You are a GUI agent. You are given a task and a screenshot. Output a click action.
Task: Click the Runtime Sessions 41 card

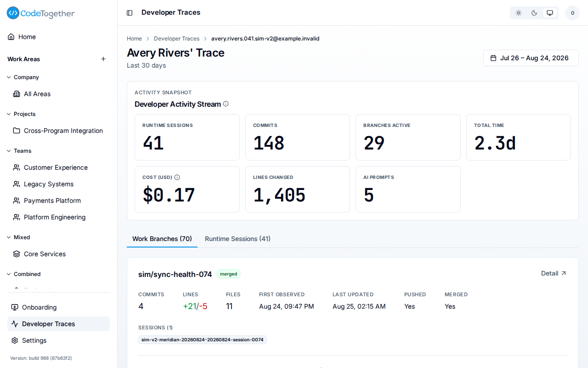187,137
